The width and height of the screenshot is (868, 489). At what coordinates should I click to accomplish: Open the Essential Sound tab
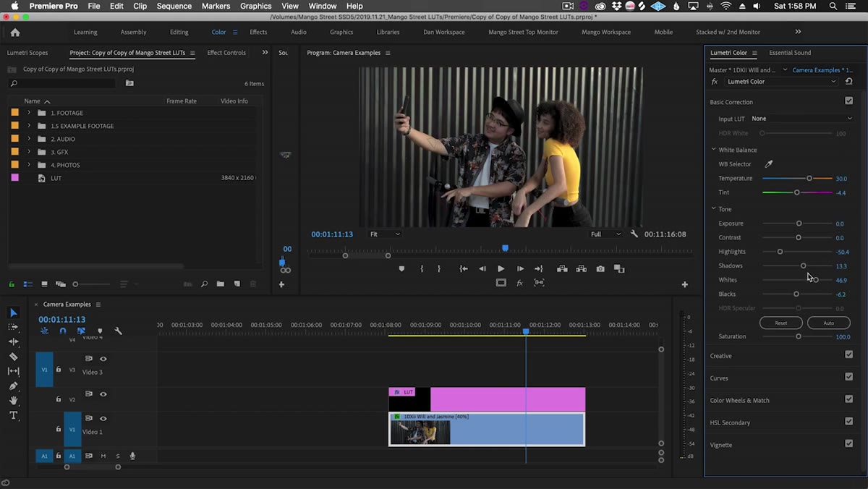click(x=790, y=53)
